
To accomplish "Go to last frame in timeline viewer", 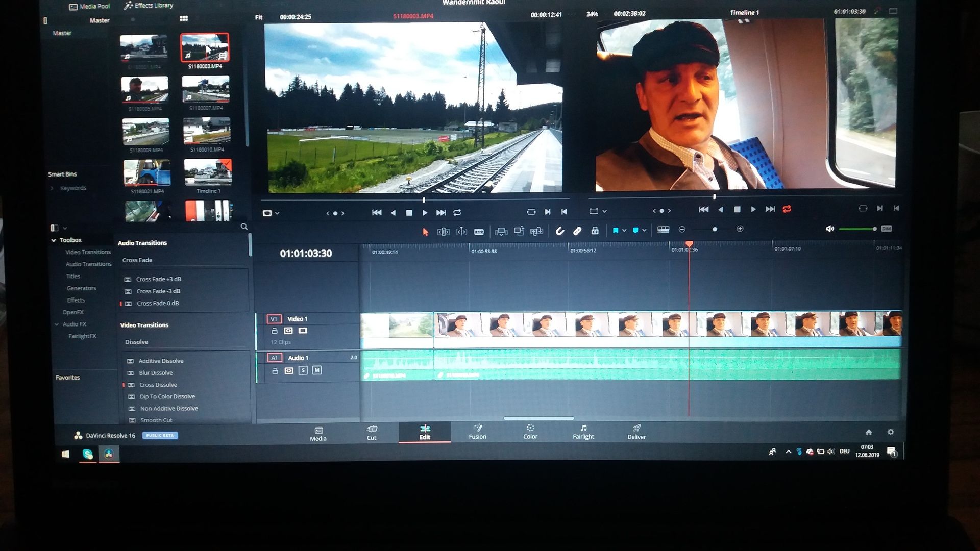I will click(770, 209).
